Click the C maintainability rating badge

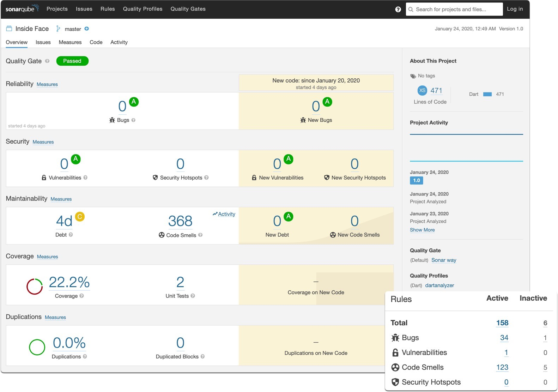(80, 217)
